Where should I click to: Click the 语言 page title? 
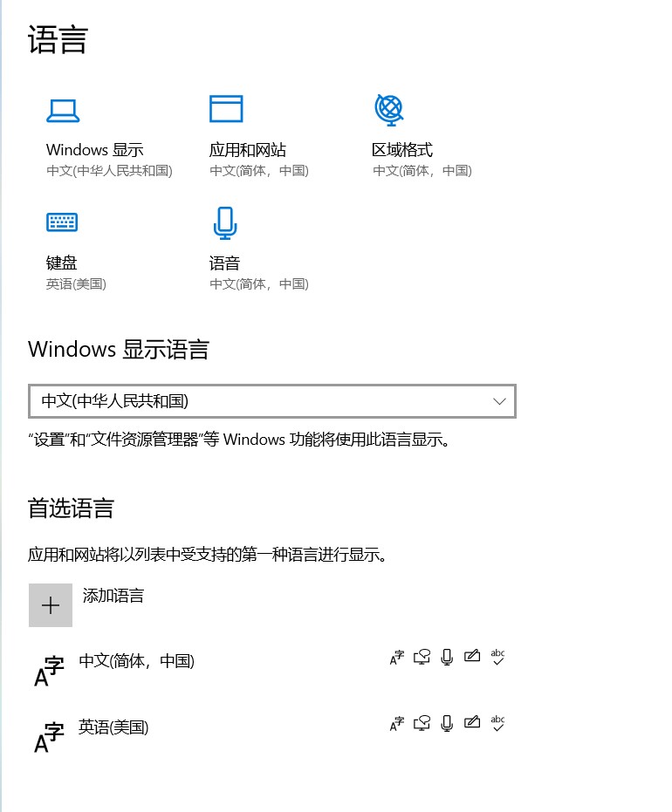tap(58, 40)
